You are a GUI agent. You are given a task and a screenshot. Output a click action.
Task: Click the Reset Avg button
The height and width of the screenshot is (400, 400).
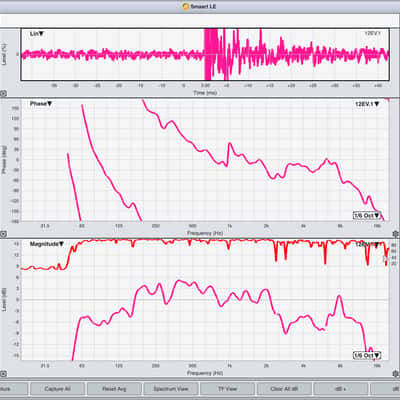(114, 389)
